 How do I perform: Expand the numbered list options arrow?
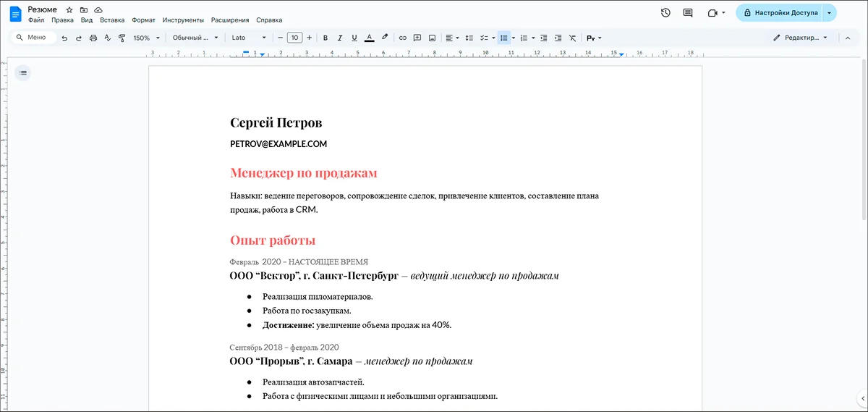coord(532,38)
